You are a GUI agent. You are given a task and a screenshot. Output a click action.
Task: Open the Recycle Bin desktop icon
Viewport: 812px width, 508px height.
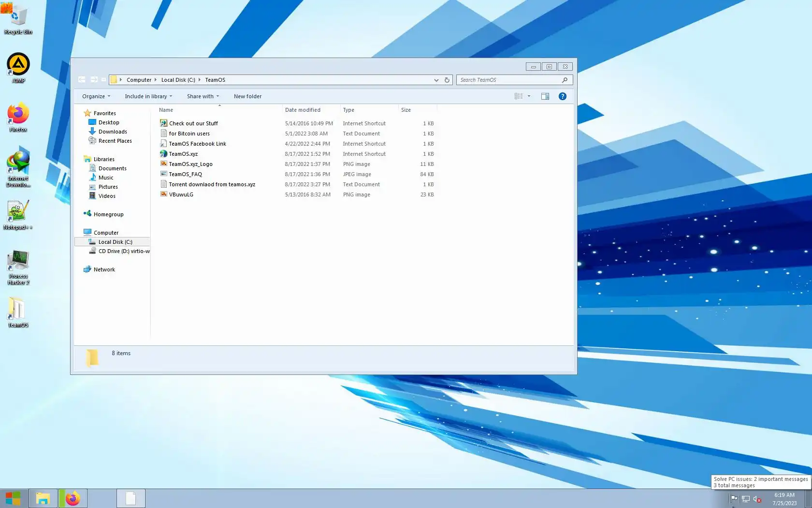[18, 19]
